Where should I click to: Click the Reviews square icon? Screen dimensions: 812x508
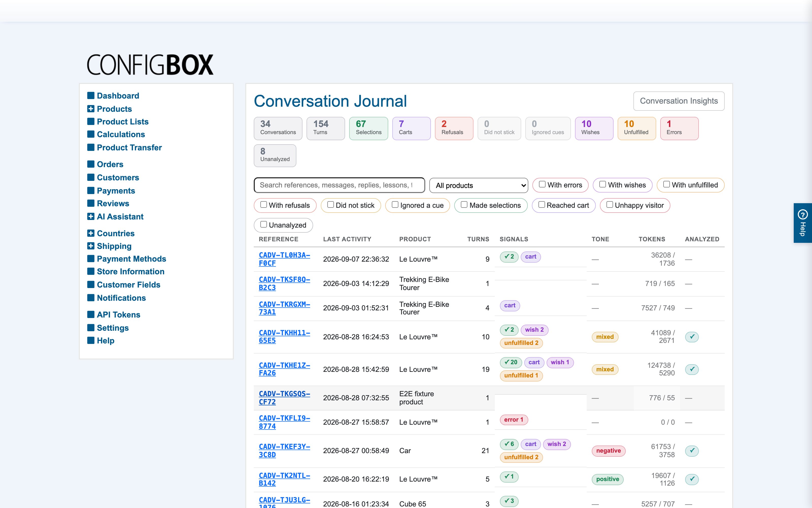tap(91, 203)
